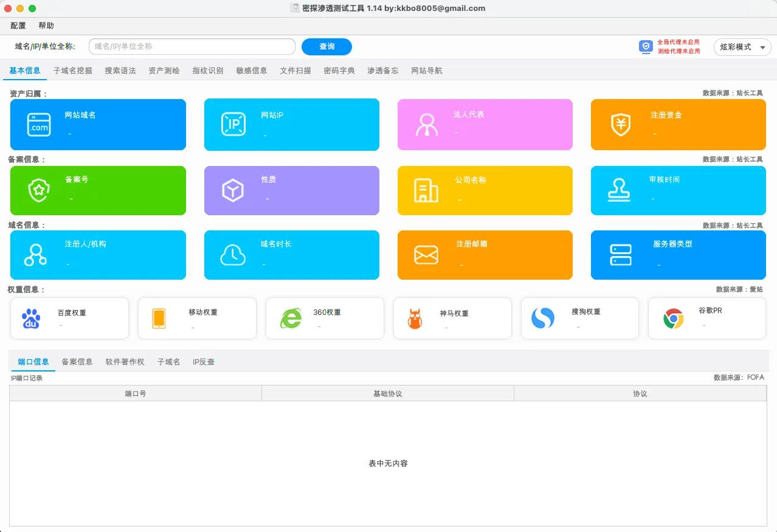Viewport: 777px width, 532px height.
Task: Click the 网站域名 card label
Action: [x=80, y=115]
